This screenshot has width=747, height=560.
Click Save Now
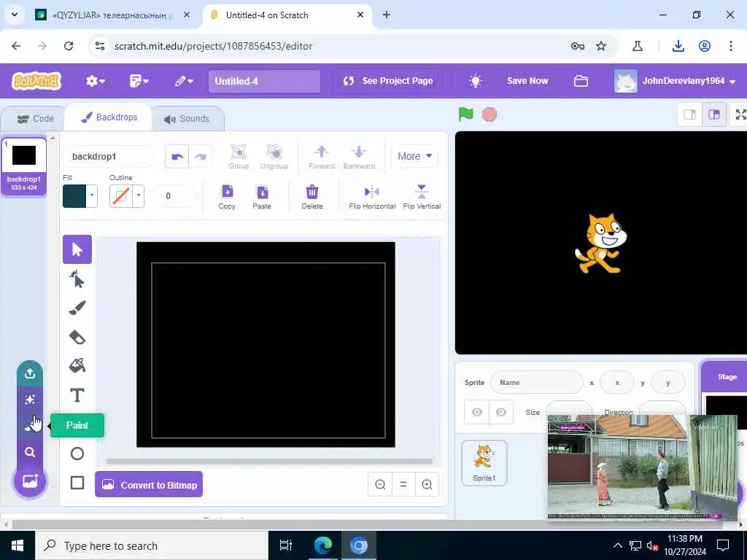pos(527,81)
